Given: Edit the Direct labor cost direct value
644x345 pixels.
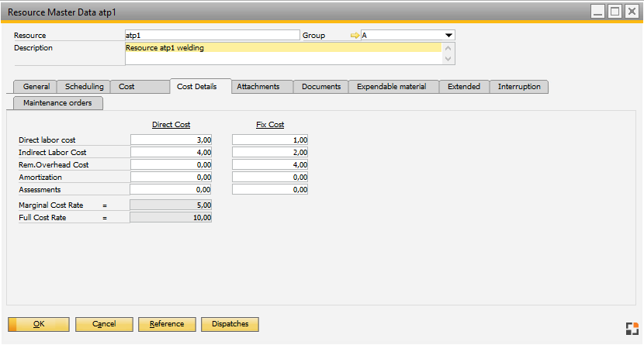Looking at the screenshot, I should (171, 140).
